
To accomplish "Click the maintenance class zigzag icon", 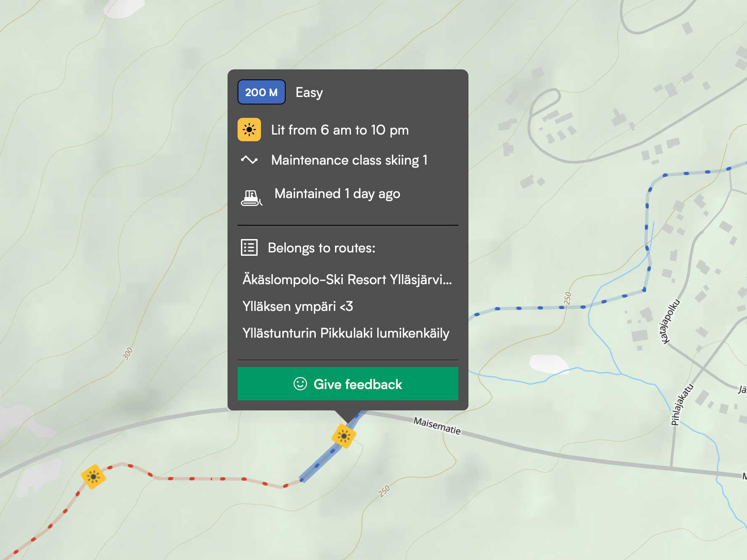I will pyautogui.click(x=249, y=160).
